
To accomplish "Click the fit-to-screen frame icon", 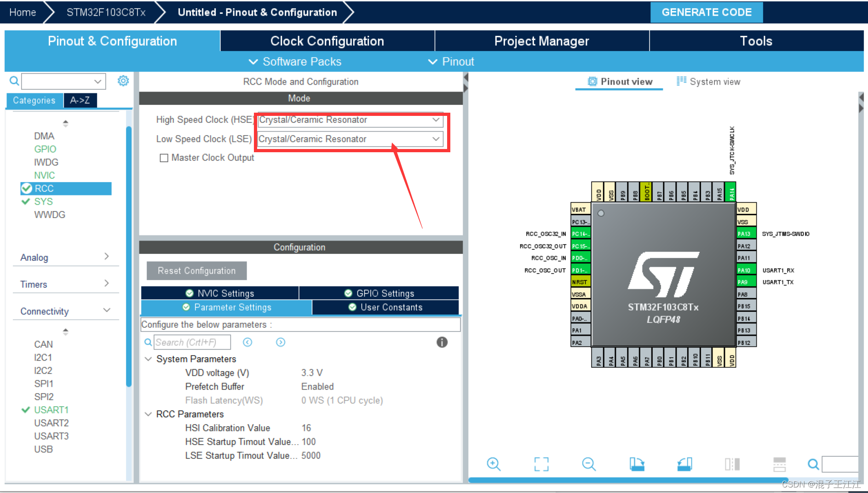I will click(x=541, y=464).
